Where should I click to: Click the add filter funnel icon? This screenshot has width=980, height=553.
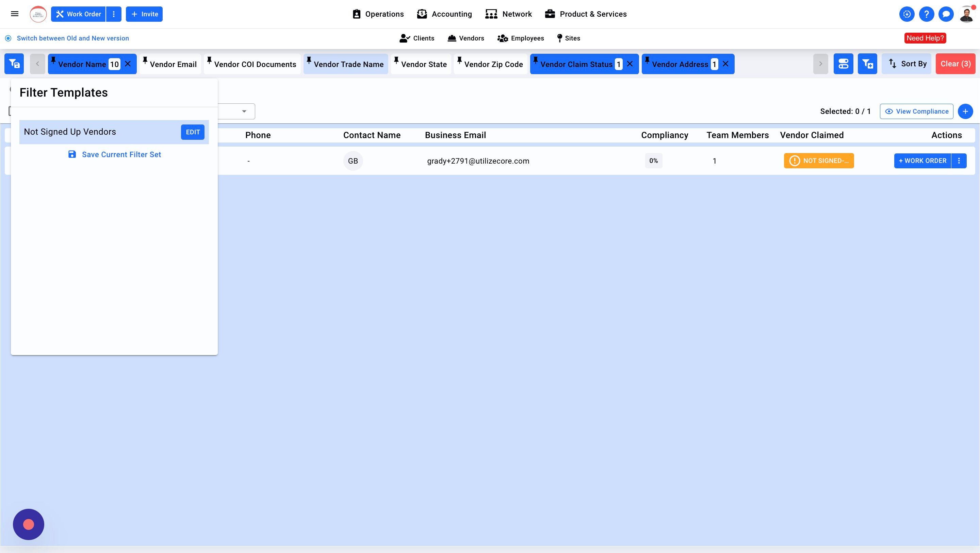click(x=867, y=64)
